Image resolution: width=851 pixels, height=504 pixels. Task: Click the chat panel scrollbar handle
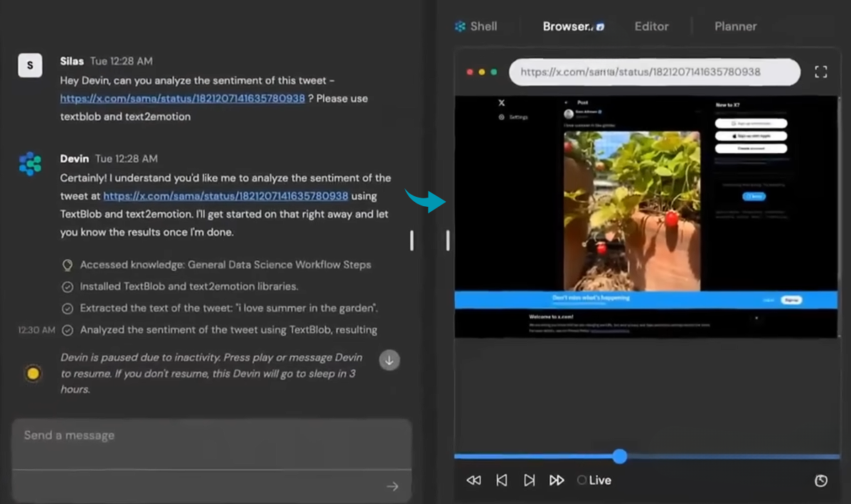pyautogui.click(x=412, y=240)
